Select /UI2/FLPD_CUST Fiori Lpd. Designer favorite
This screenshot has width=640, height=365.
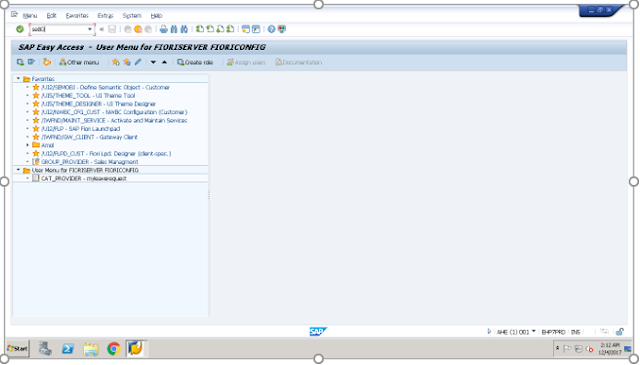tap(106, 154)
